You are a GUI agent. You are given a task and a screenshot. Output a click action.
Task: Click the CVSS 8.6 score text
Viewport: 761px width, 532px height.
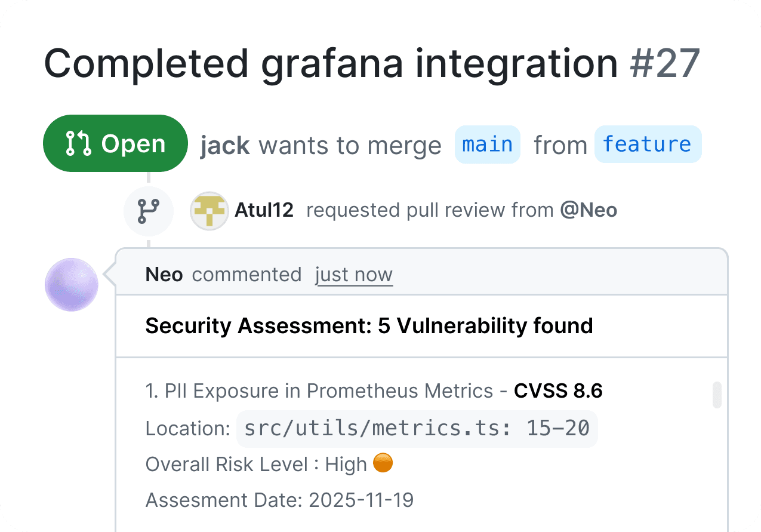pyautogui.click(x=558, y=390)
